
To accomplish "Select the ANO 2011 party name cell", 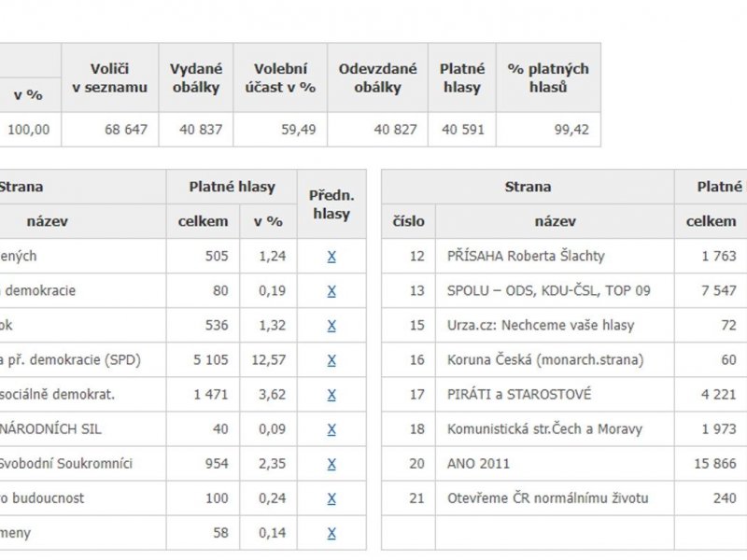I will pos(555,464).
